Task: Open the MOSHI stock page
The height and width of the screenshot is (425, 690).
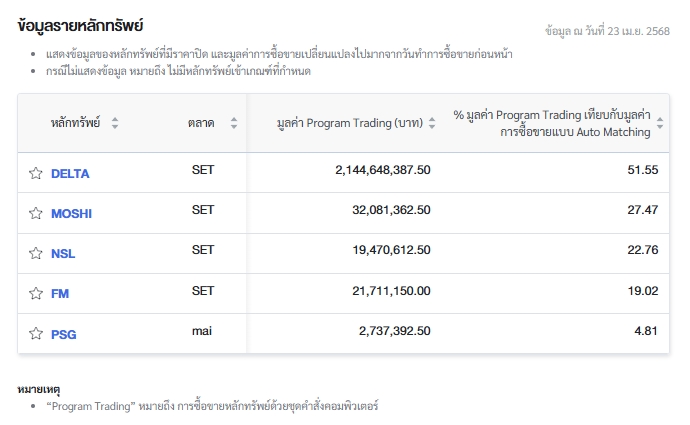Action: tap(72, 213)
